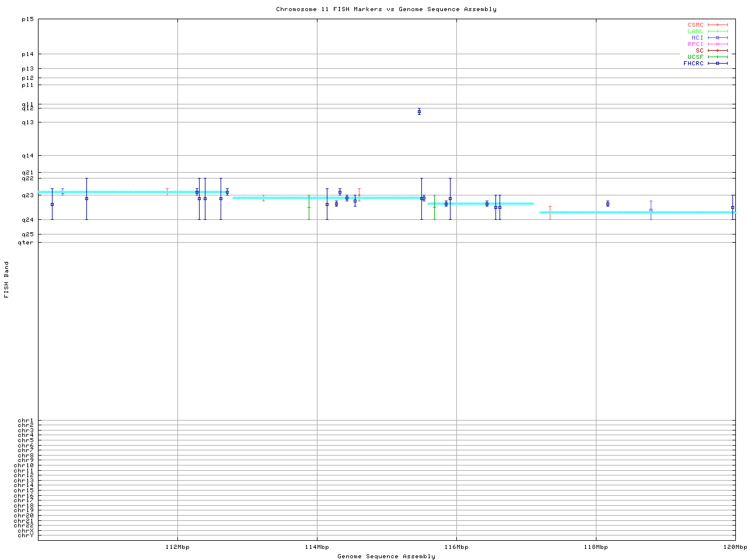Select the outlier blue marker near q12
Screen dimensions: 747x560
pos(419,111)
